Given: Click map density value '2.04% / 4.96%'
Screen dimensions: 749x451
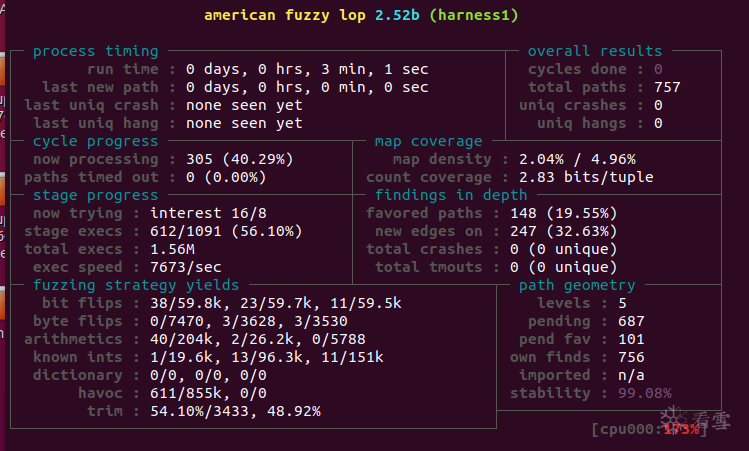Looking at the screenshot, I should (577, 159).
